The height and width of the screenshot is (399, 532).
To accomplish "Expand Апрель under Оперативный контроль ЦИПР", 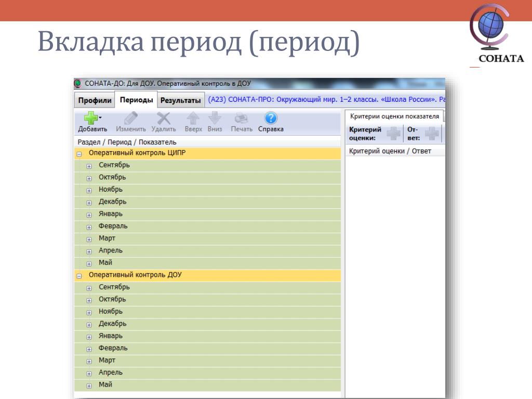I will [x=89, y=252].
